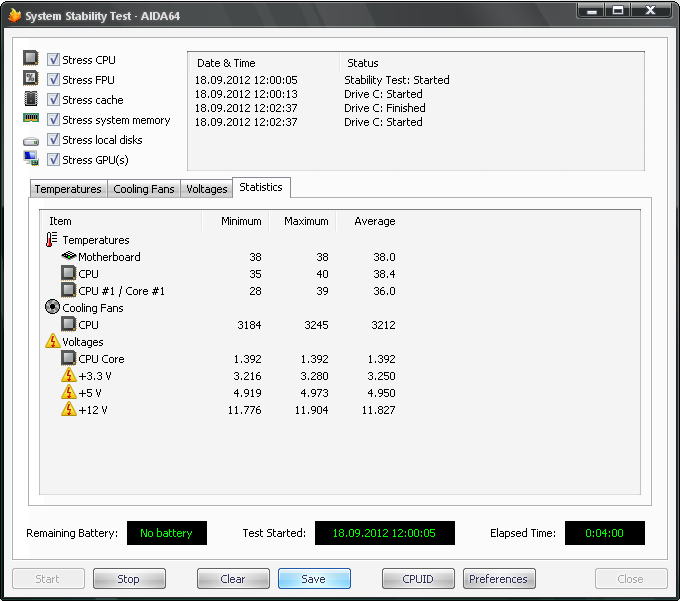The height and width of the screenshot is (601, 680).
Task: Click the Motherboard chip icon in statistics
Action: point(69,255)
